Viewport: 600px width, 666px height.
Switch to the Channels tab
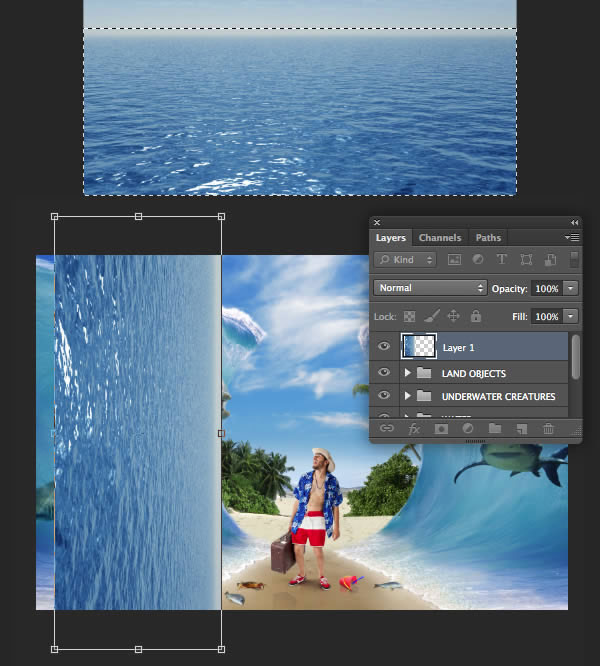coord(440,237)
